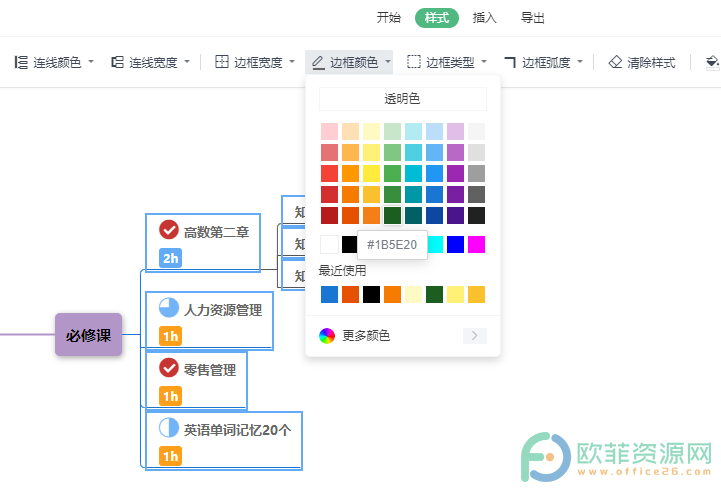This screenshot has width=721, height=491.
Task: Go to the 导出 tab
Action: point(532,18)
